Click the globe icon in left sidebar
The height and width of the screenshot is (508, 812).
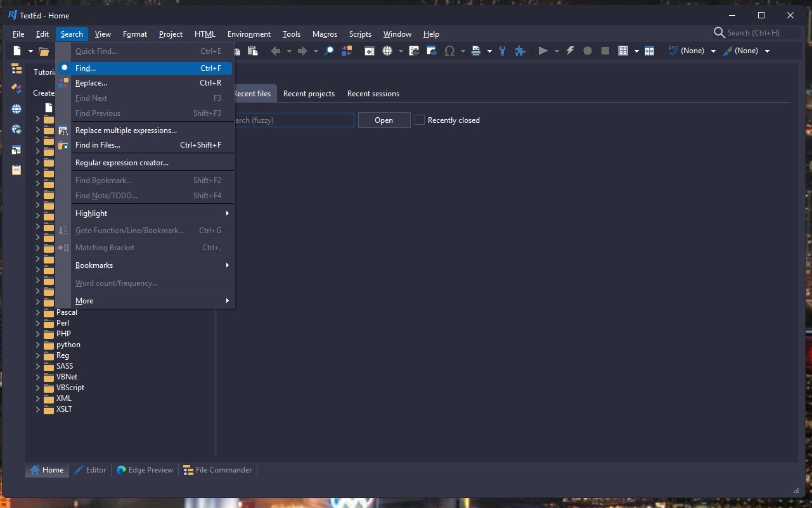pyautogui.click(x=16, y=109)
